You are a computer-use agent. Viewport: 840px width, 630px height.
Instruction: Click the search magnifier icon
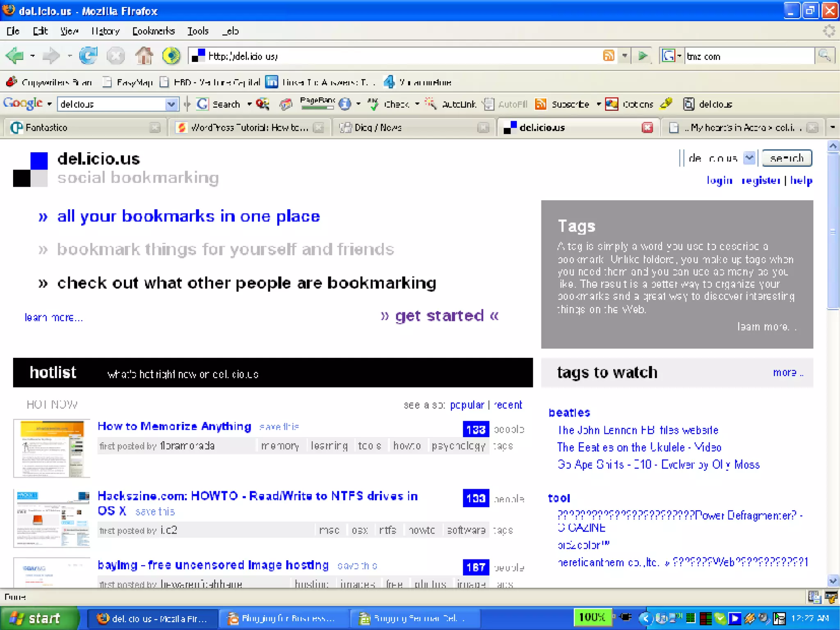coord(824,55)
